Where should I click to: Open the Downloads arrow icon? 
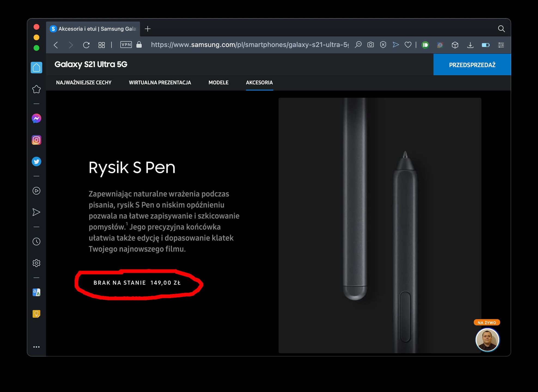470,45
